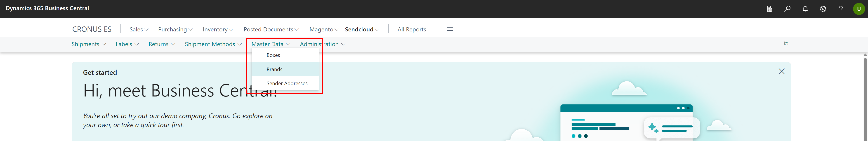Expand the Magento menu
The image size is (868, 141).
tap(324, 29)
